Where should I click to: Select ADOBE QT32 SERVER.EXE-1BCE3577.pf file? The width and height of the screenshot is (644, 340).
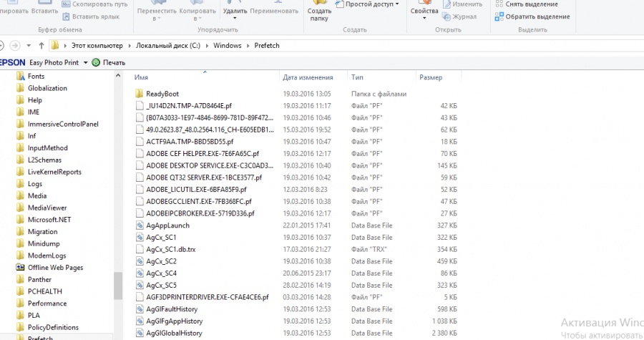click(204, 178)
